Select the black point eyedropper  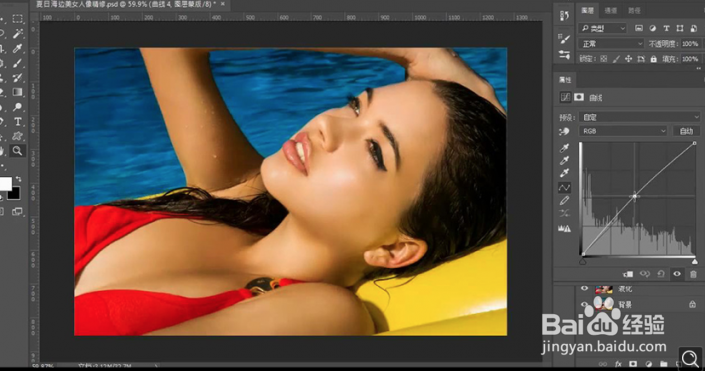(564, 148)
